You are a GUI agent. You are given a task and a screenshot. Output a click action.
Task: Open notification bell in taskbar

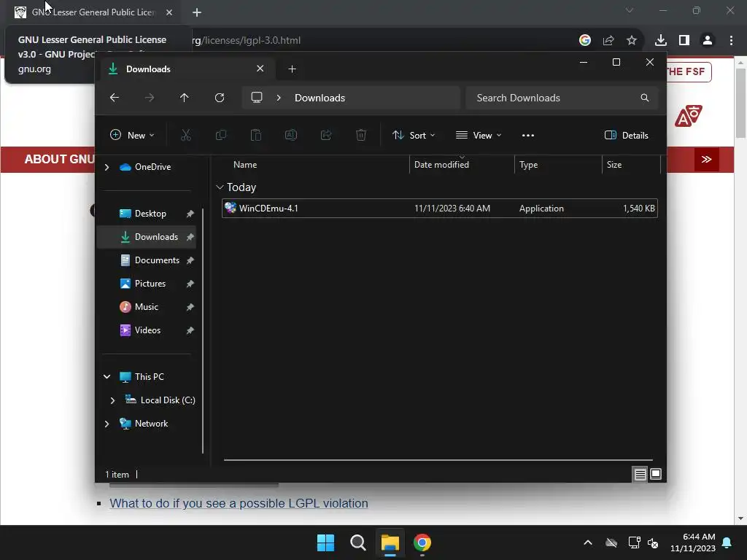tap(727, 542)
